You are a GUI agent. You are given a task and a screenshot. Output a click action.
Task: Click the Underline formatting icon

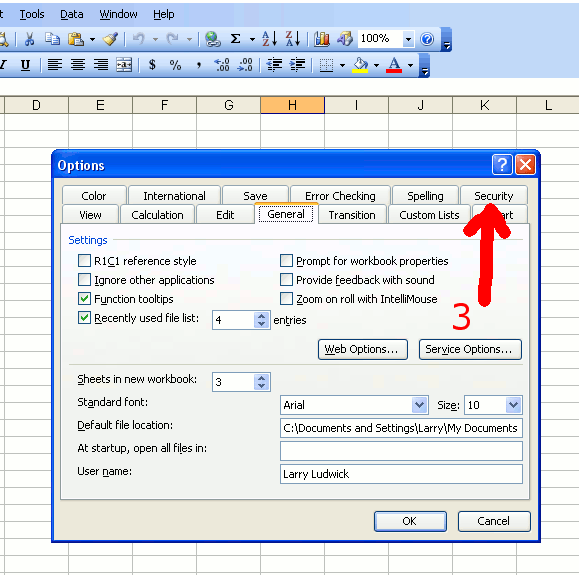(x=25, y=65)
